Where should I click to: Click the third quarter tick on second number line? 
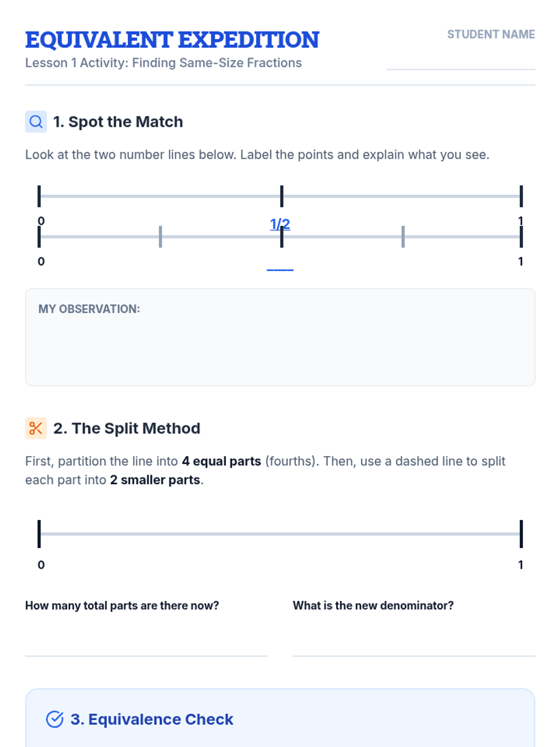click(403, 237)
